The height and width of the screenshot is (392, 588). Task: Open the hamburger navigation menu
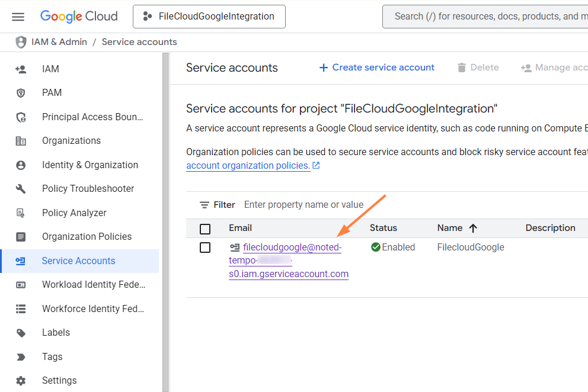point(18,17)
